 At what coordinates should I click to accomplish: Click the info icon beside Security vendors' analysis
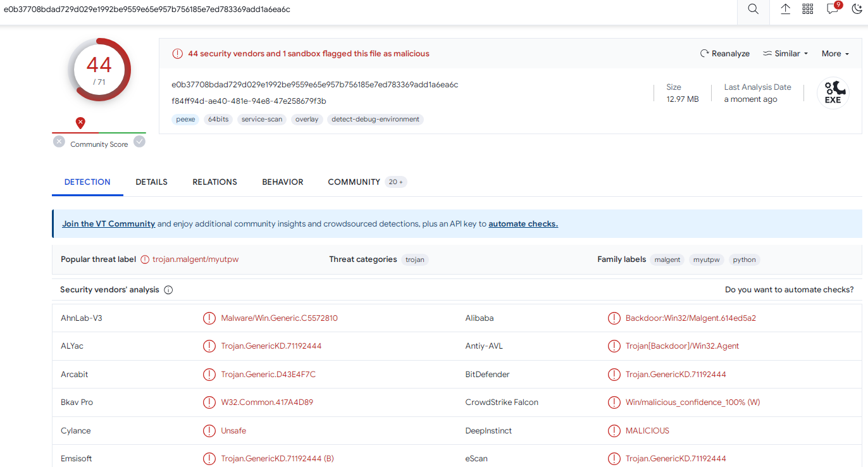coord(168,290)
